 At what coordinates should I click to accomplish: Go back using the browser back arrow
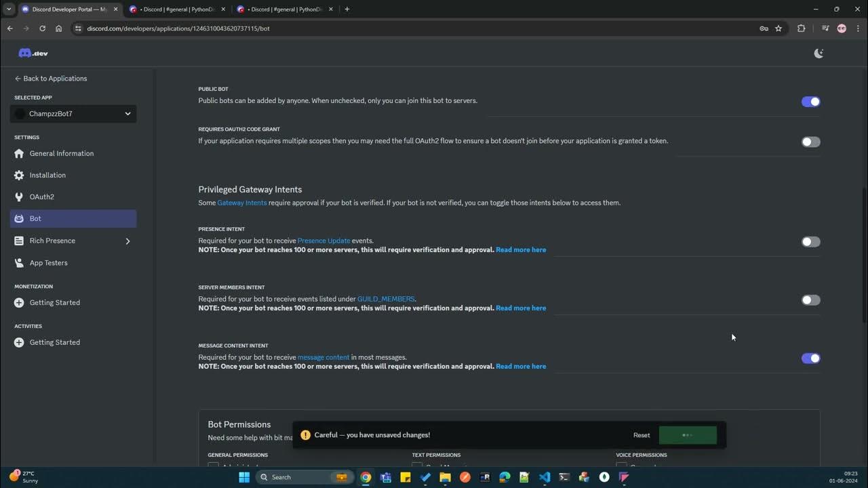pos(9,28)
